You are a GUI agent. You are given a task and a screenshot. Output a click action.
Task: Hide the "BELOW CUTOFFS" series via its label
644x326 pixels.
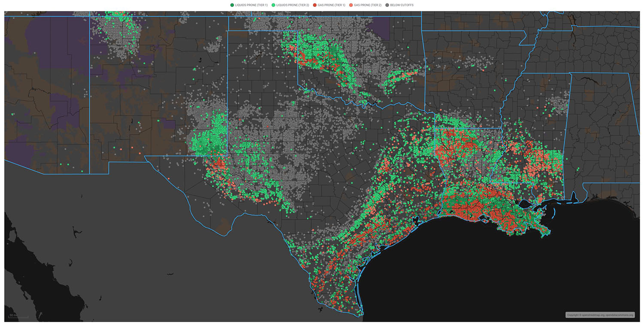402,5
